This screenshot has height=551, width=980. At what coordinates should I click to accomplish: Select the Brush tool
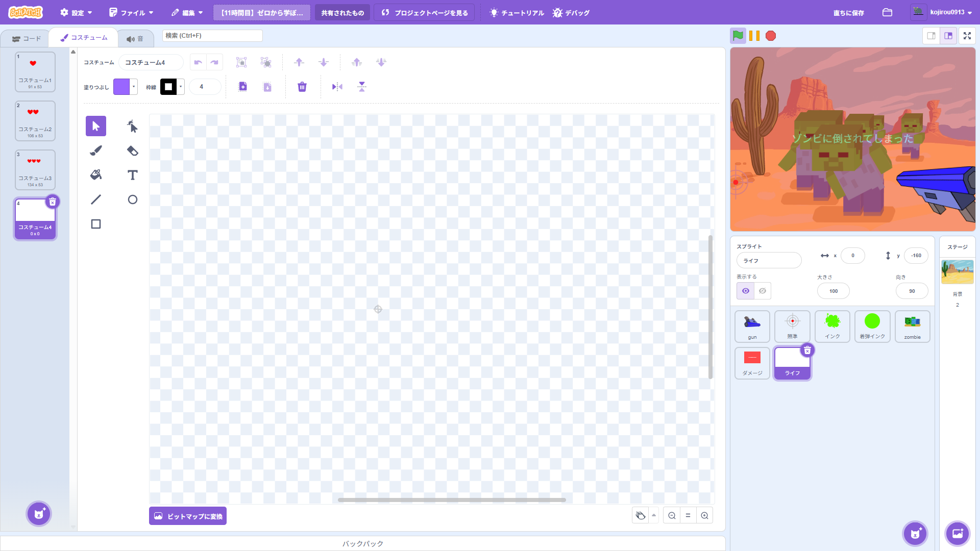coord(96,151)
